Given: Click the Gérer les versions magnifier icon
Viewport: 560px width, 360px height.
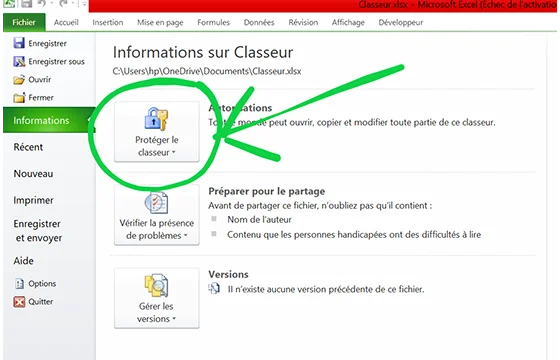Looking at the screenshot, I should point(156,285).
